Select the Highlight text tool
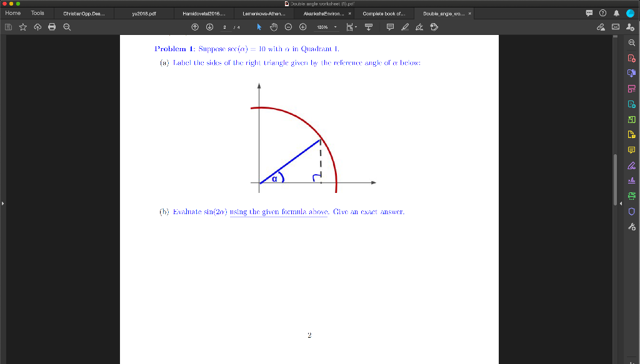Viewport: 640px width, 364px height. pos(404,27)
